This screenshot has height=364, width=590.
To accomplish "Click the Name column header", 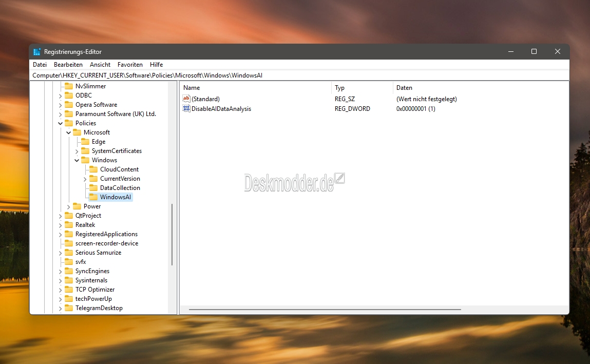I will 256,88.
